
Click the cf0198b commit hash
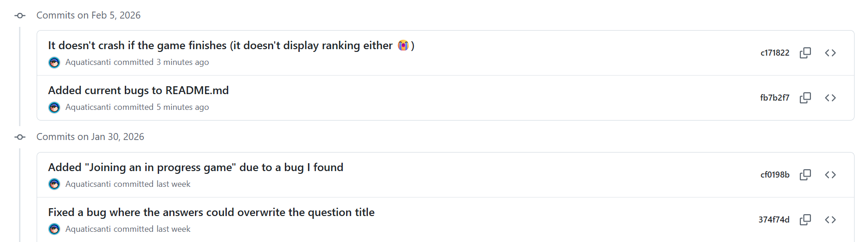[775, 175]
